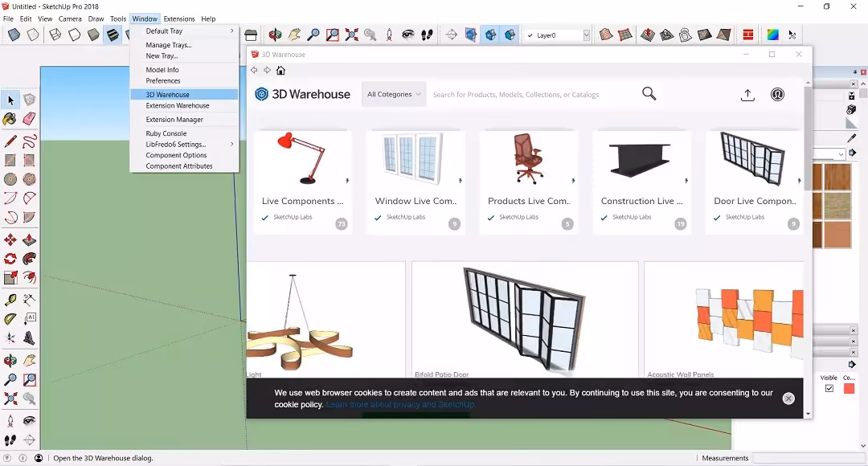The height and width of the screenshot is (466, 868).
Task: Go back in 3D Warehouse browser
Action: (x=254, y=70)
